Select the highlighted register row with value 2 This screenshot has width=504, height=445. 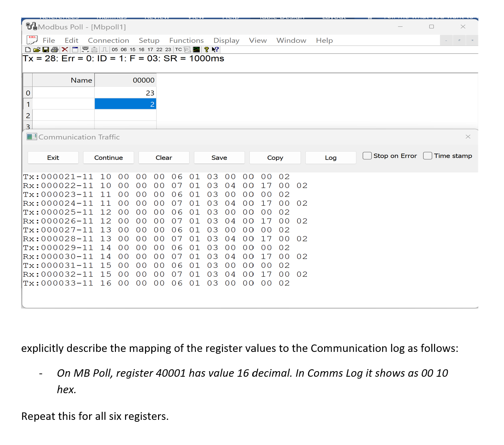(x=125, y=104)
